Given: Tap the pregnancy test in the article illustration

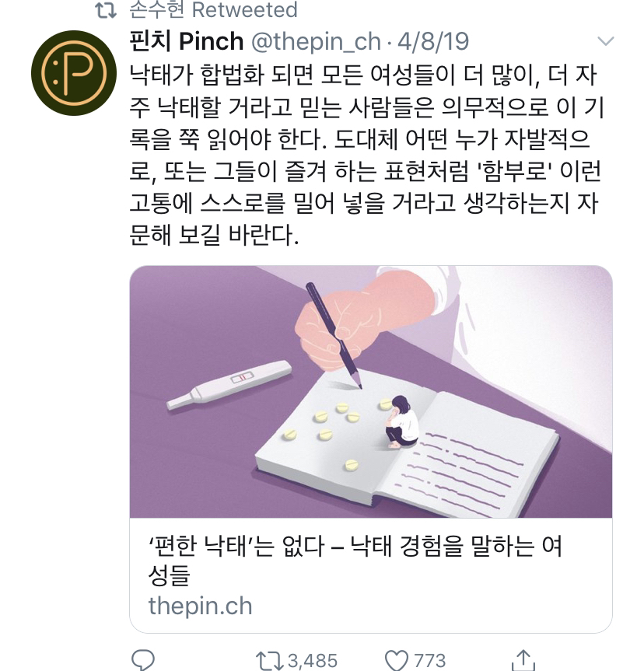Looking at the screenshot, I should (x=229, y=384).
